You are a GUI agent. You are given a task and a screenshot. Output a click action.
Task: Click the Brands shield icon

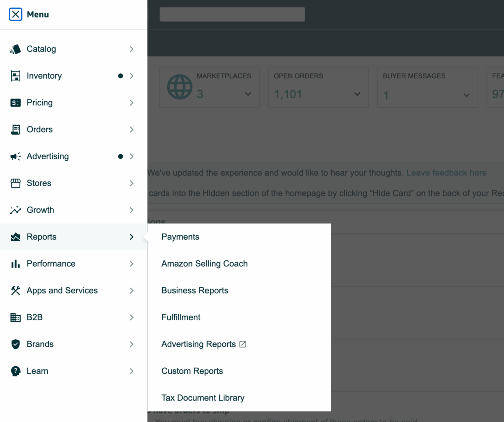(x=16, y=344)
